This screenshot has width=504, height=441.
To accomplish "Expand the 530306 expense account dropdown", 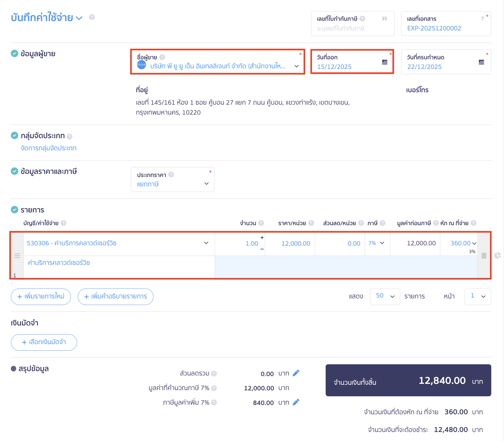I will click(206, 243).
